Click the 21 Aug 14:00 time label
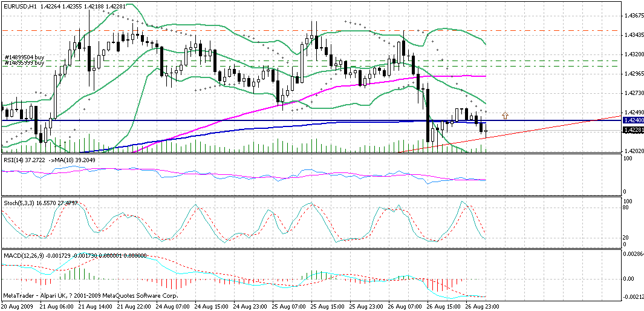The image size is (644, 311). pos(96,307)
